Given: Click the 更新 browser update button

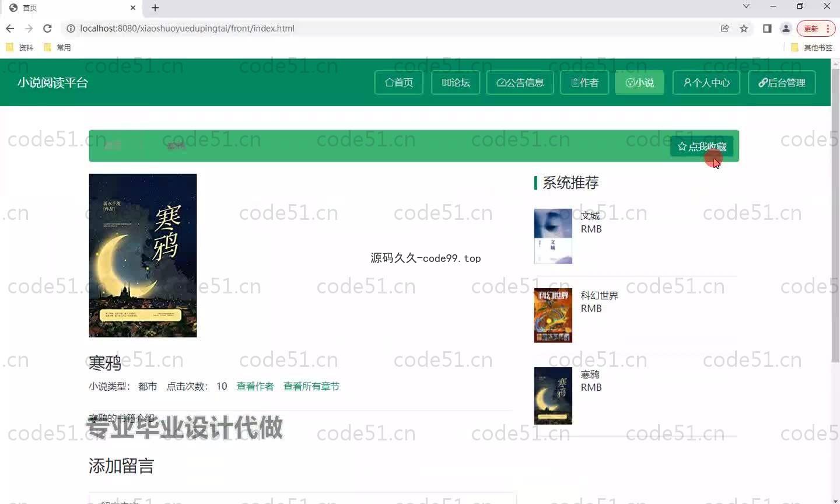Looking at the screenshot, I should click(x=816, y=28).
